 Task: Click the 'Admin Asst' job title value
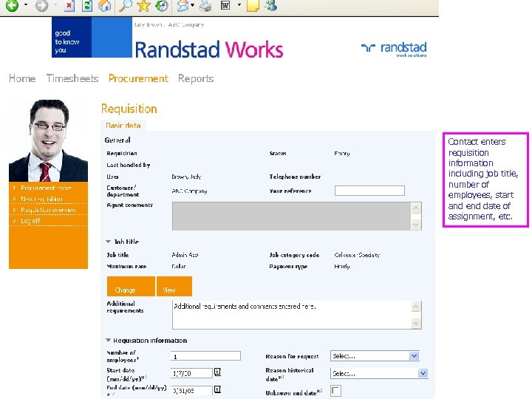pos(185,255)
